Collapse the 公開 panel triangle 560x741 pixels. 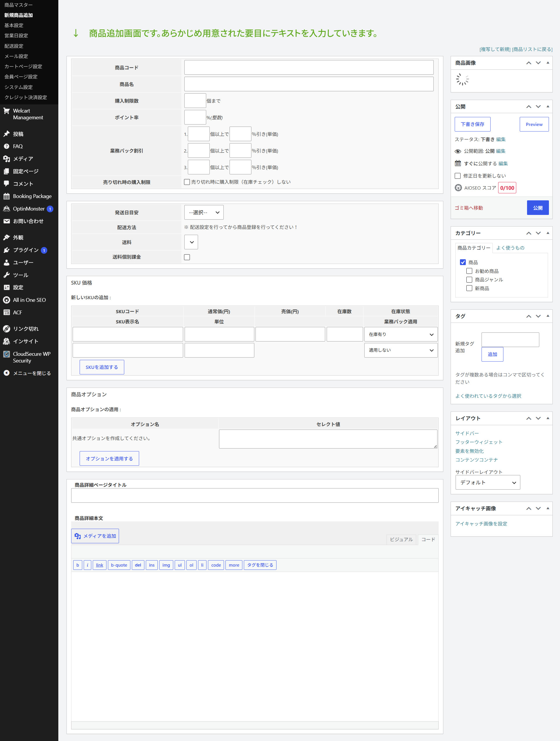[x=547, y=106]
